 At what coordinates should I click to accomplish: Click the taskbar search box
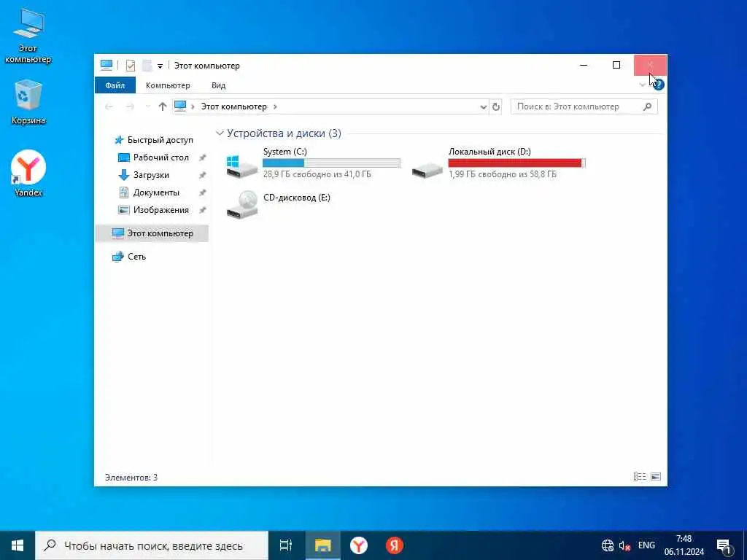(152, 545)
